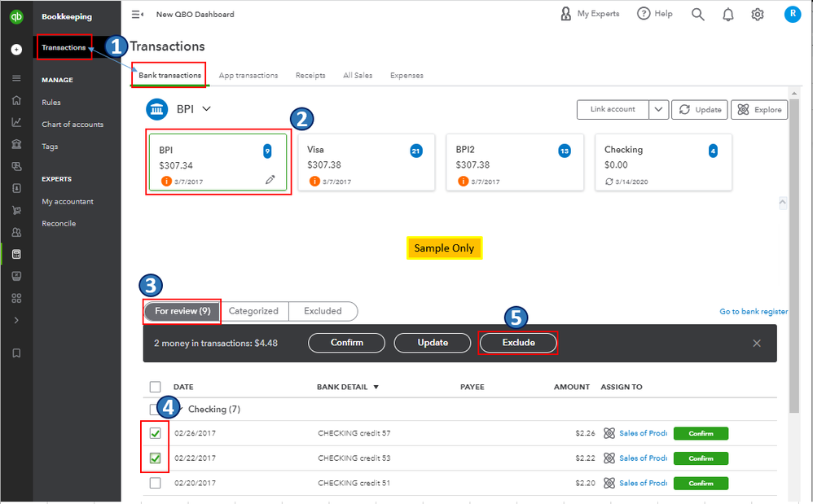Open the chart line reports icon
This screenshot has height=504, width=813.
point(16,122)
